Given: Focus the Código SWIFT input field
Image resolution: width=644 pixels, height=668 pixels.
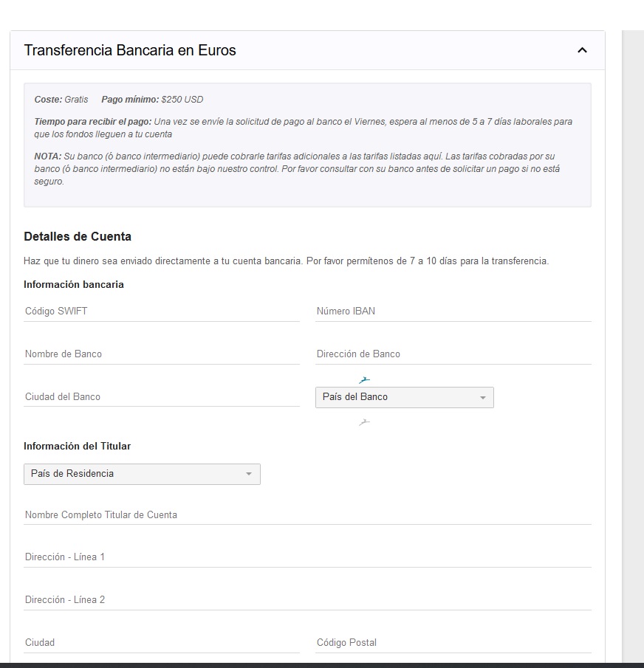Looking at the screenshot, I should click(x=161, y=311).
